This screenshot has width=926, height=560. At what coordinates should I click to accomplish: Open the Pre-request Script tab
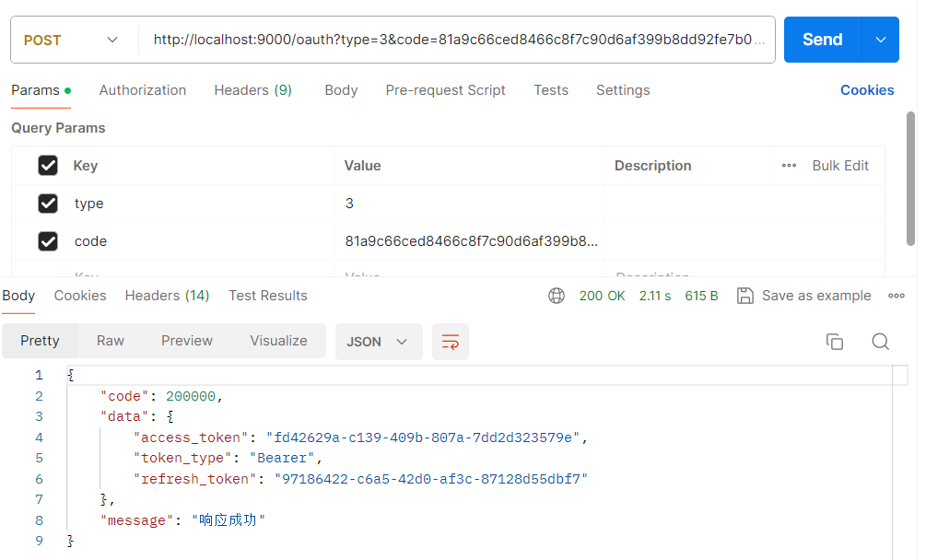pyautogui.click(x=445, y=90)
